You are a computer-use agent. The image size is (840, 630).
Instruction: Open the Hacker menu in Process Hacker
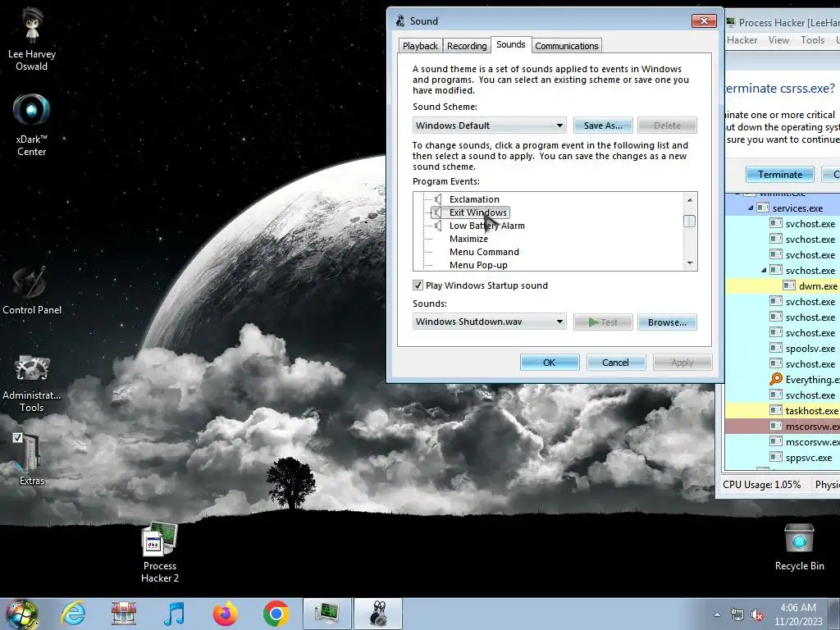coord(742,40)
